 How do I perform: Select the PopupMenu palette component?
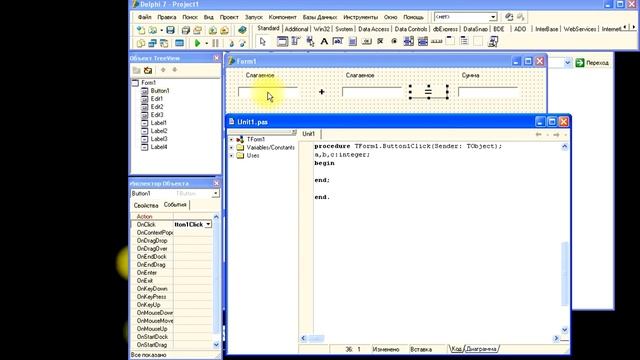click(x=310, y=41)
